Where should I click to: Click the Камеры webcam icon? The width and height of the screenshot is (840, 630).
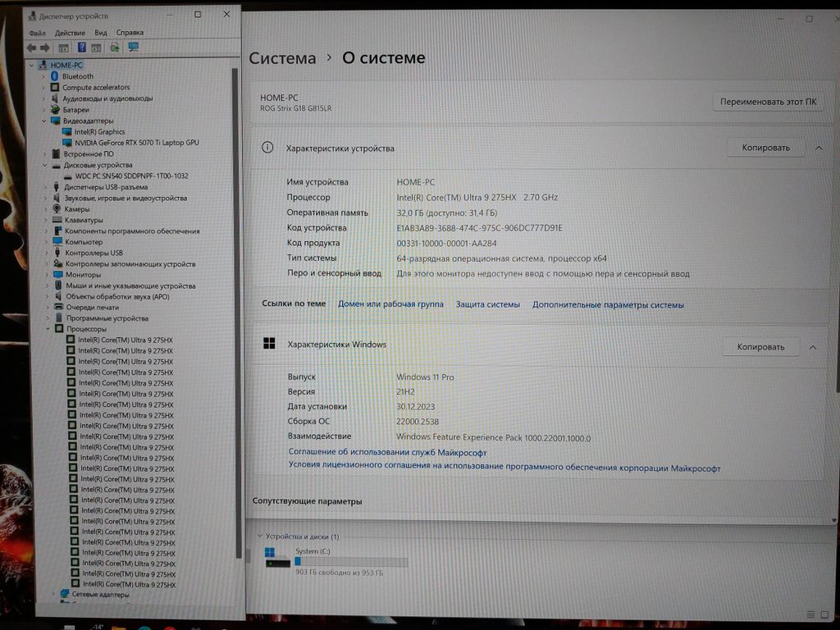coord(57,209)
